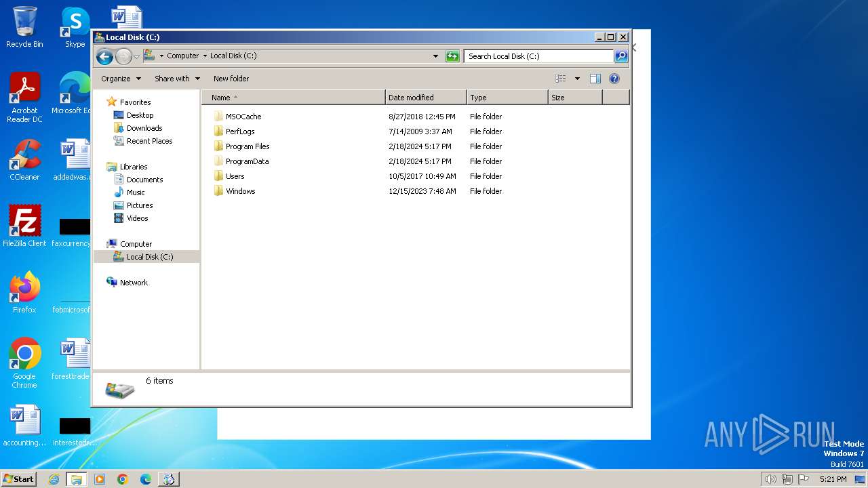This screenshot has width=868, height=488.
Task: Open the Music library
Action: tap(136, 192)
